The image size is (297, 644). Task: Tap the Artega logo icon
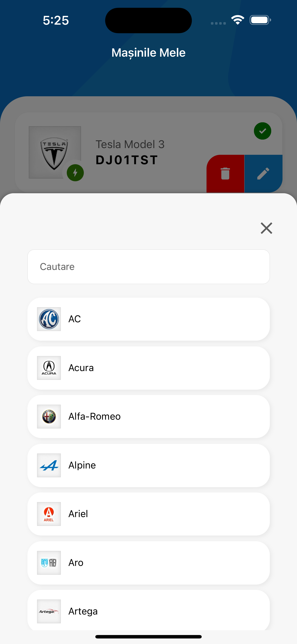[49, 611]
